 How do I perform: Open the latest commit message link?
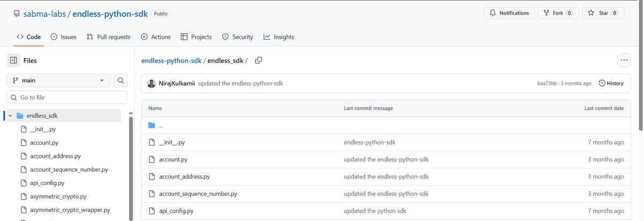click(x=240, y=83)
